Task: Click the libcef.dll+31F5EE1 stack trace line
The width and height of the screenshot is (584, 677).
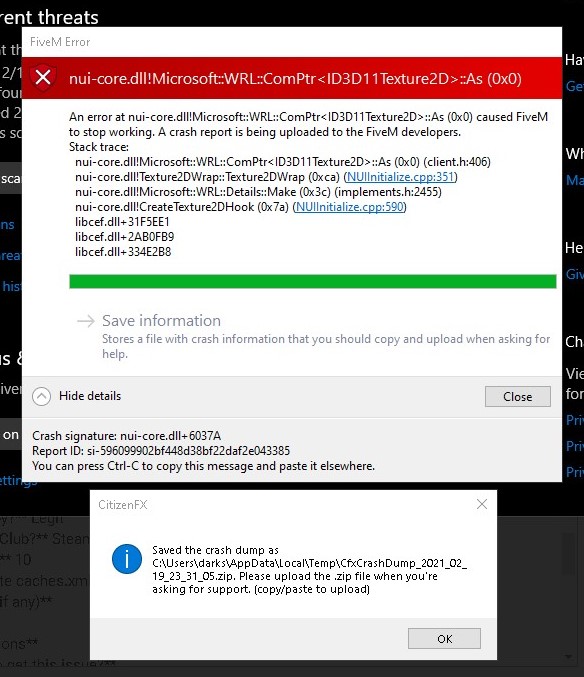Action: point(122,222)
